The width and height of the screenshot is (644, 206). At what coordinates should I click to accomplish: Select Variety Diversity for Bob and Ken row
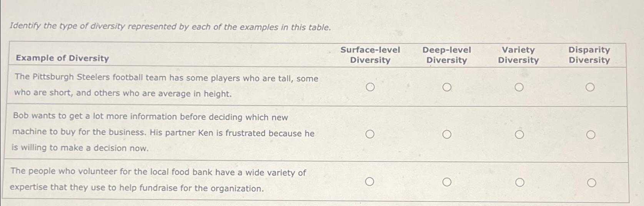point(519,135)
